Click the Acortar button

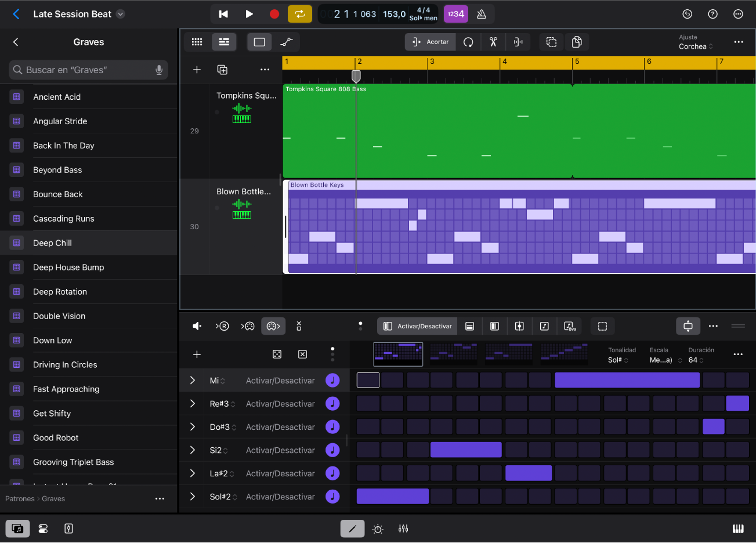(430, 42)
